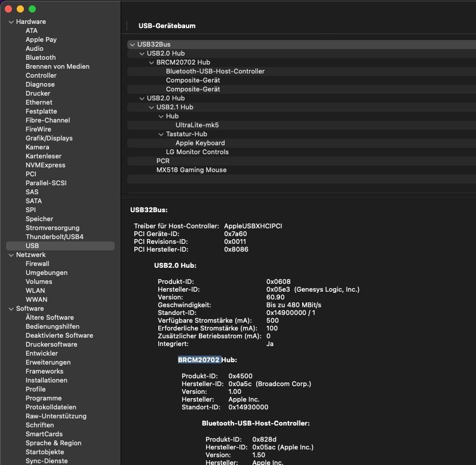Collapse the Software section chevron
476x465 pixels.
pos(11,308)
